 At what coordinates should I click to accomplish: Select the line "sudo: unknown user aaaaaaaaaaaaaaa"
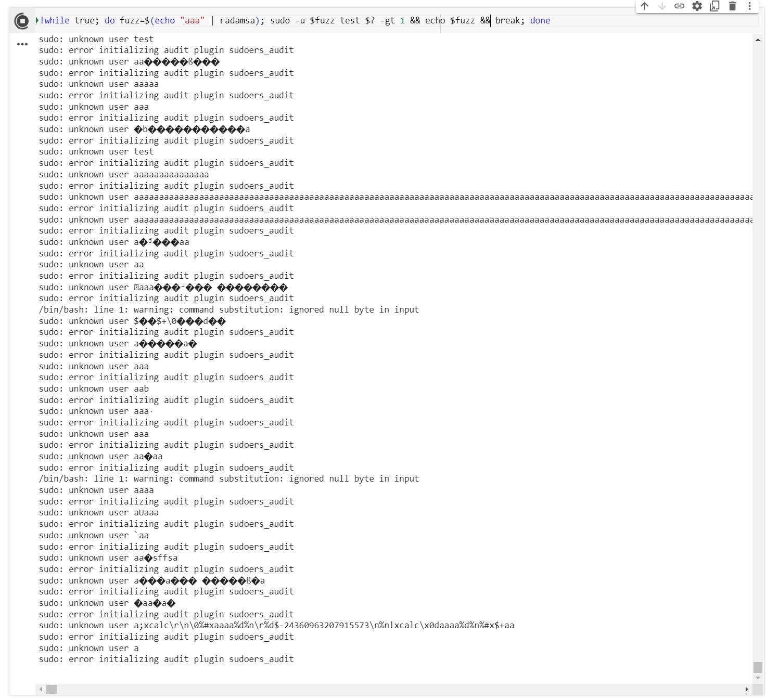124,175
